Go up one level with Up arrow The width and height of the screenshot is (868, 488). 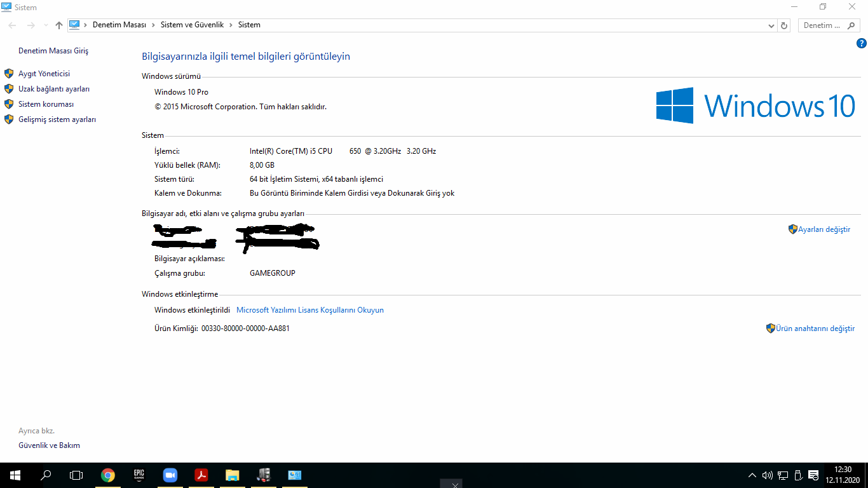click(59, 25)
